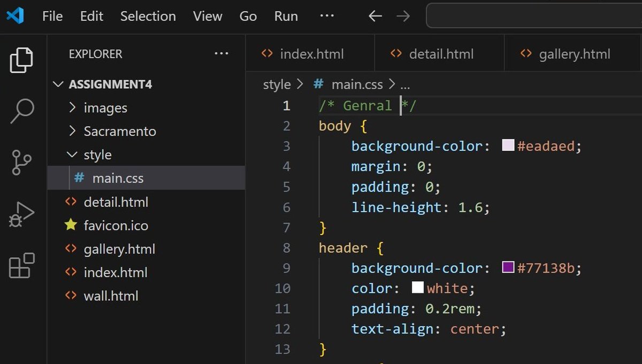Viewport: 642px width, 364px height.
Task: Click 'text-align' property on line 12
Action: click(x=392, y=329)
